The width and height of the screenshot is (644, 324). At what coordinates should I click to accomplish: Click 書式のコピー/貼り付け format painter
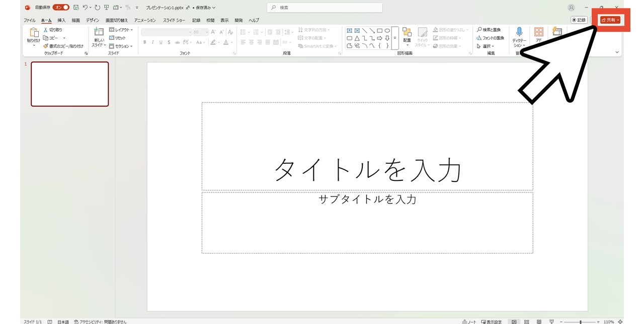pos(63,46)
